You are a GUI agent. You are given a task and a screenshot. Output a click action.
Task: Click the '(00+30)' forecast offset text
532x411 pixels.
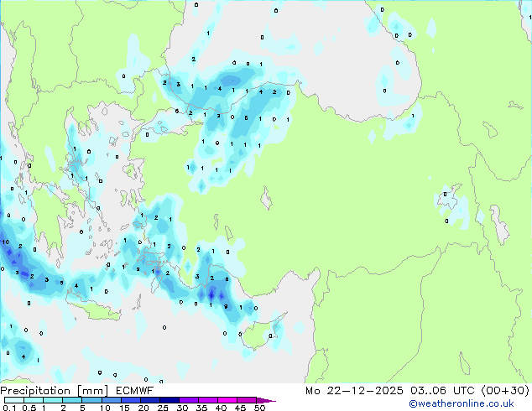click(x=505, y=391)
